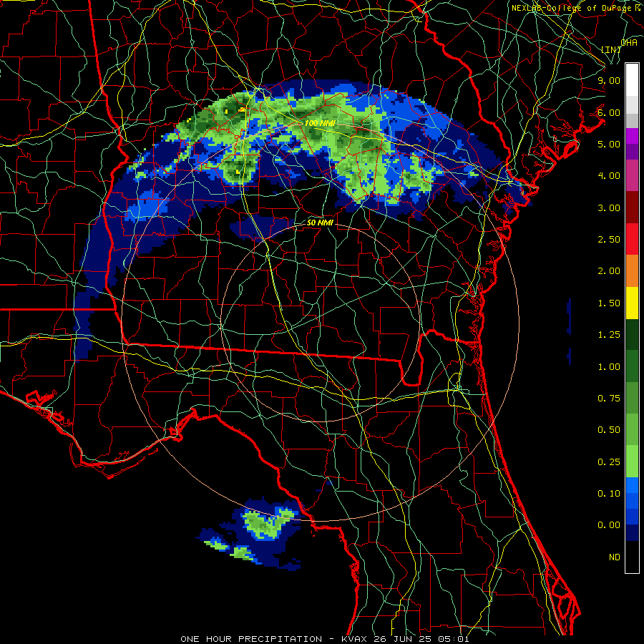This screenshot has width=644, height=644.
Task: Select the darkest green swatch beside 1.25
Action: coord(632,335)
